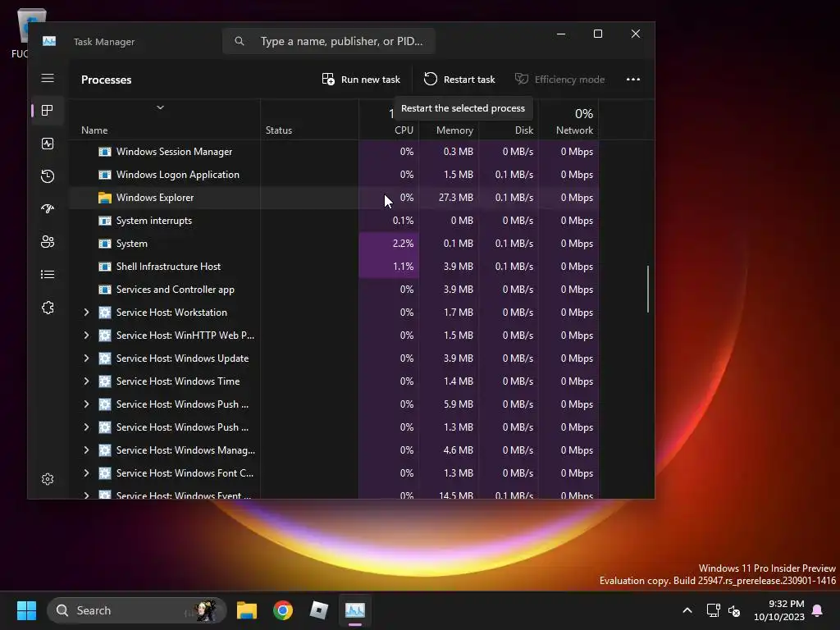Select Services and Controller app row
This screenshot has height=630, width=840.
335,290
